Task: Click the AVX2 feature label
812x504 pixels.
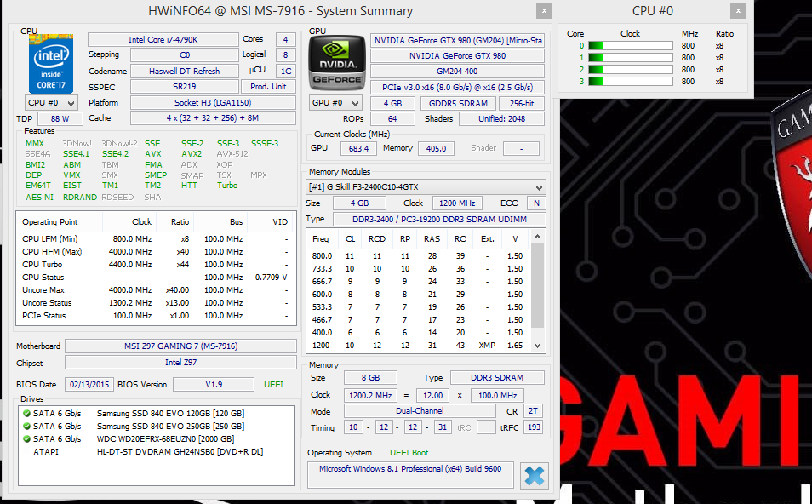Action: [x=192, y=154]
